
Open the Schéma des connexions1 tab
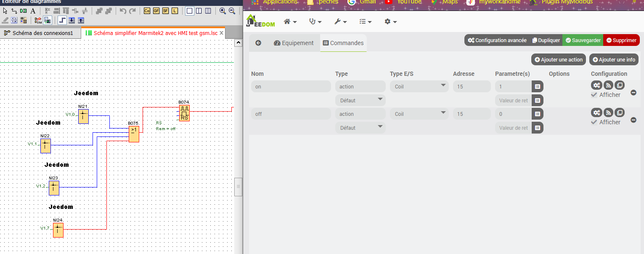(x=40, y=33)
